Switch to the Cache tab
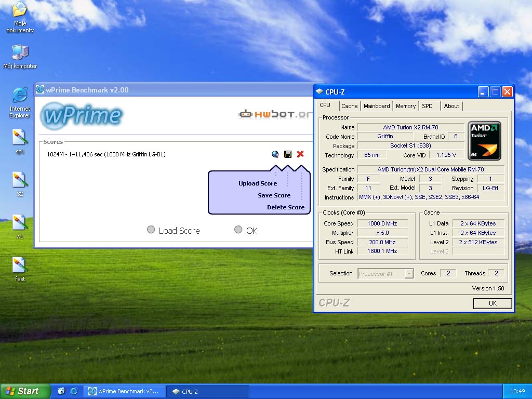532x399 pixels. (x=350, y=106)
